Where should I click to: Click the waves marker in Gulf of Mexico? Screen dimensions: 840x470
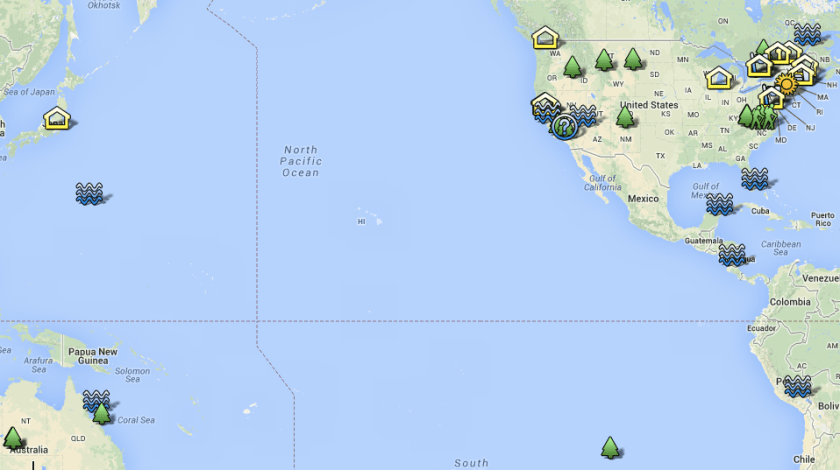[x=719, y=204]
